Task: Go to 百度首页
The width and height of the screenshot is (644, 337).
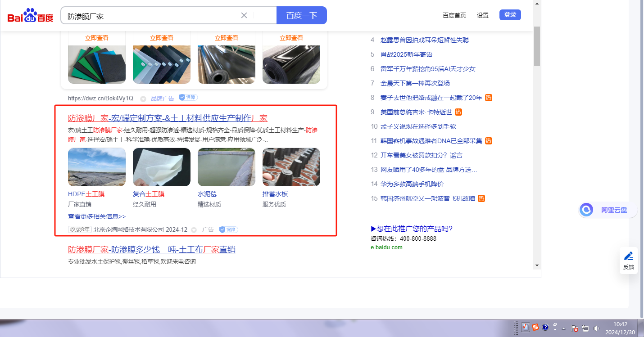Action: [x=454, y=15]
